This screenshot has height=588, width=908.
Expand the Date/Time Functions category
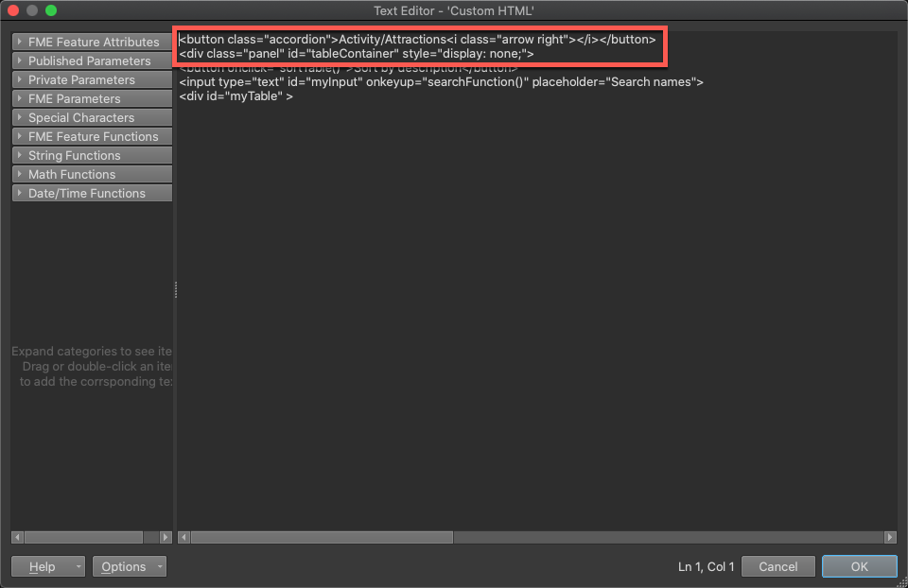click(x=91, y=193)
